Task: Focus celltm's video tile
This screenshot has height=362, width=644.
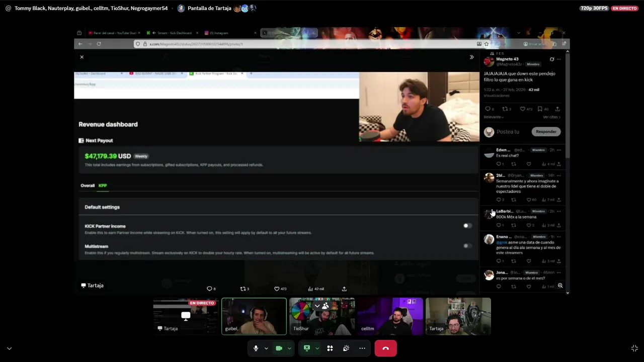Action: 390,316
